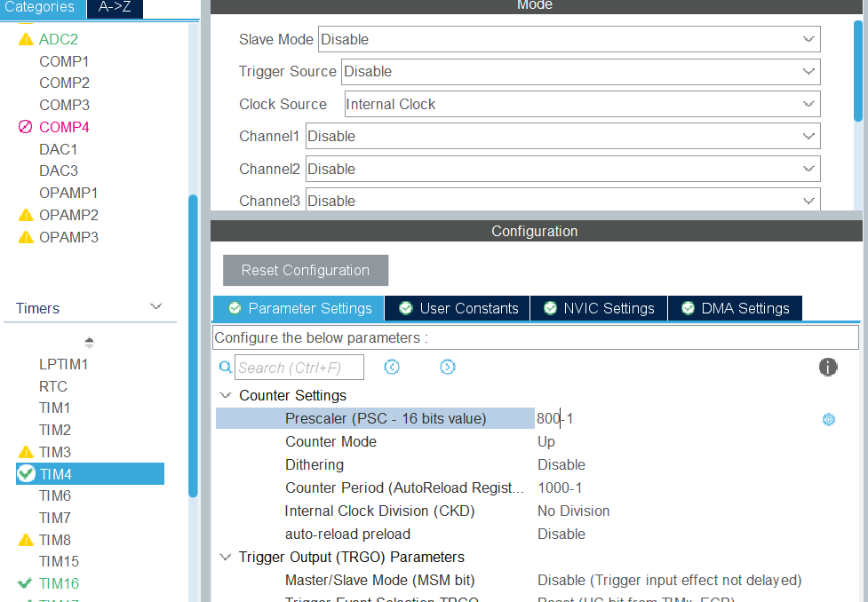
Task: Select DAC1 in the list
Action: 58,149
